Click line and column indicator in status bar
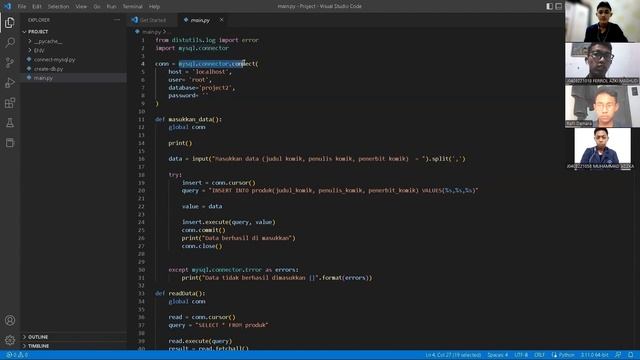The image size is (640, 360). 453,355
